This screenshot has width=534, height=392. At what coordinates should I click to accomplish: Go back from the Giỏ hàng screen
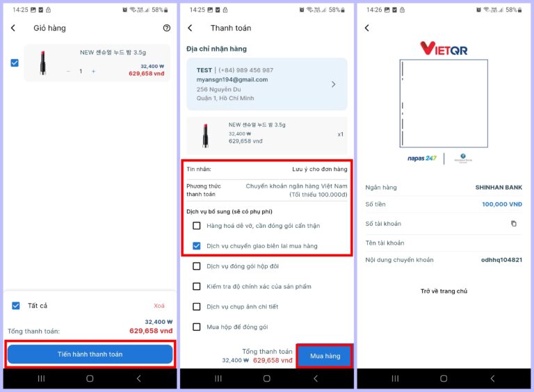pyautogui.click(x=13, y=28)
